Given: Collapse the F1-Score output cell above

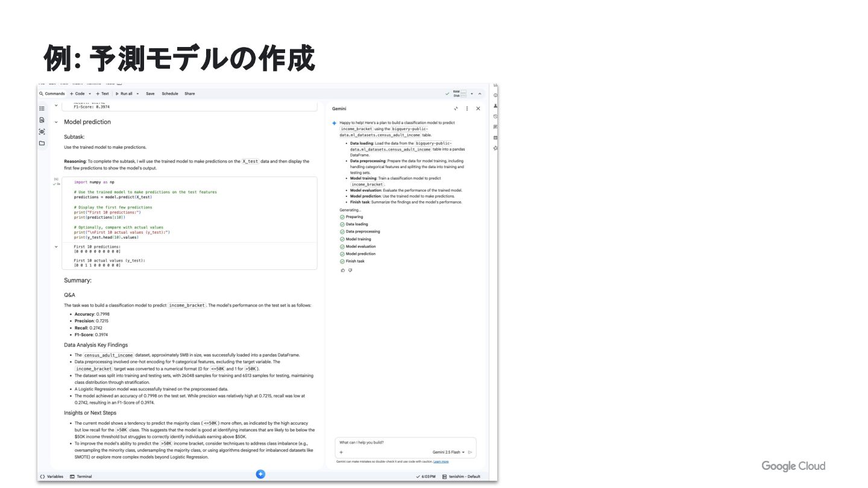Looking at the screenshot, I should point(56,105).
